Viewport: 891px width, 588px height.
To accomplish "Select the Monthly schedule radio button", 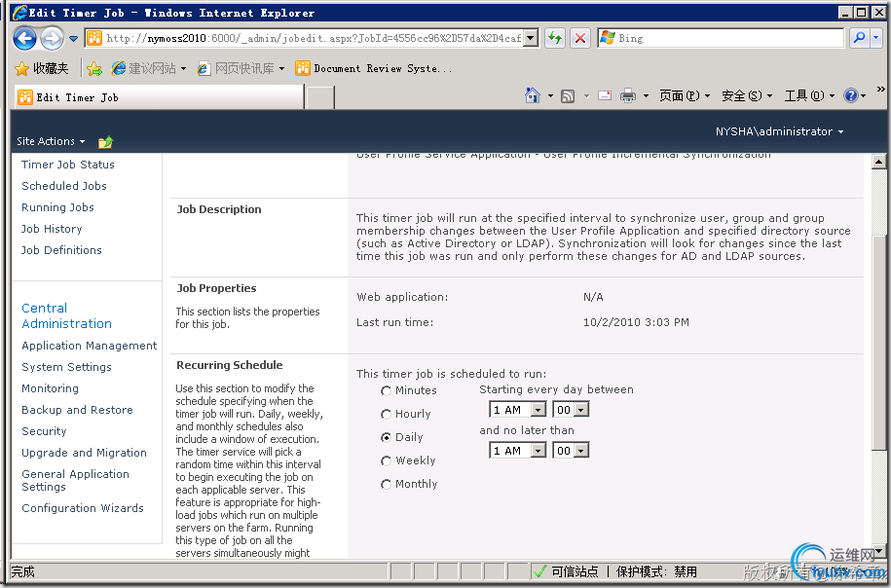I will pyautogui.click(x=386, y=484).
